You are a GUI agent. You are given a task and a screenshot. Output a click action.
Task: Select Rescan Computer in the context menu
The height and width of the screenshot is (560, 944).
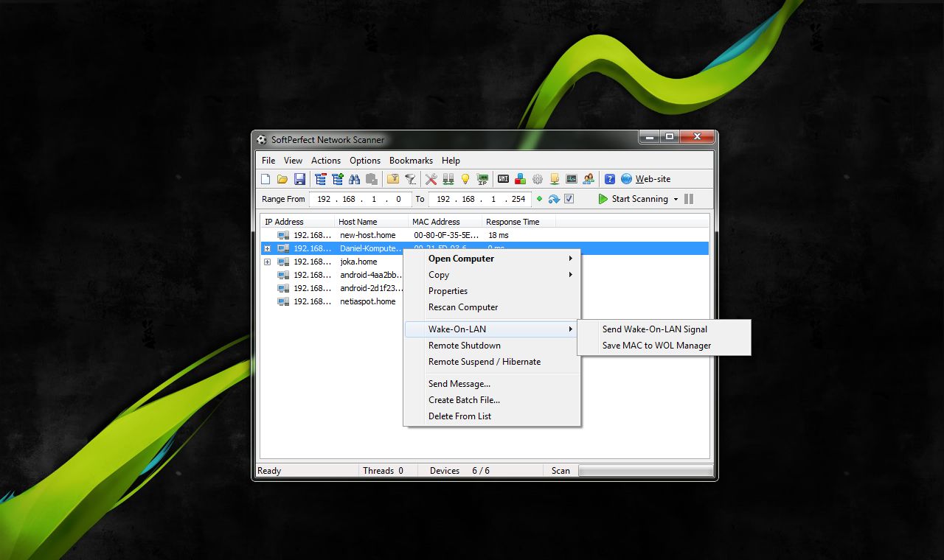(x=492, y=307)
